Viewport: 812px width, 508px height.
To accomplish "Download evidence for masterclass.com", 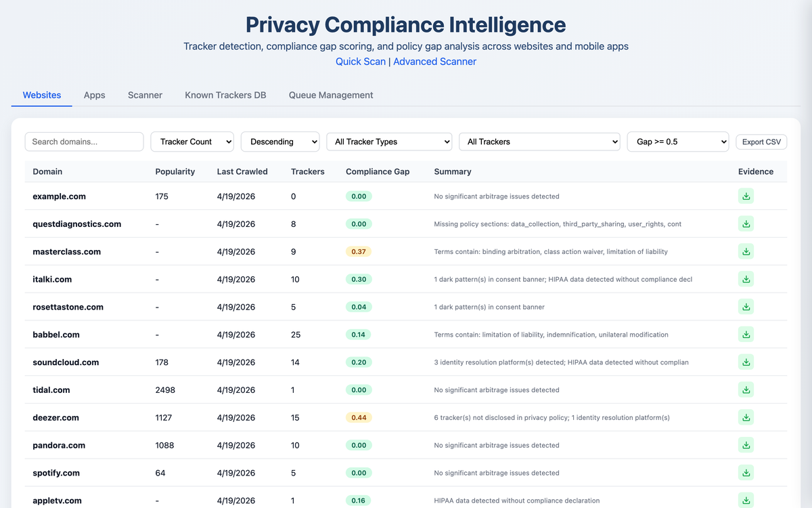I will point(746,251).
